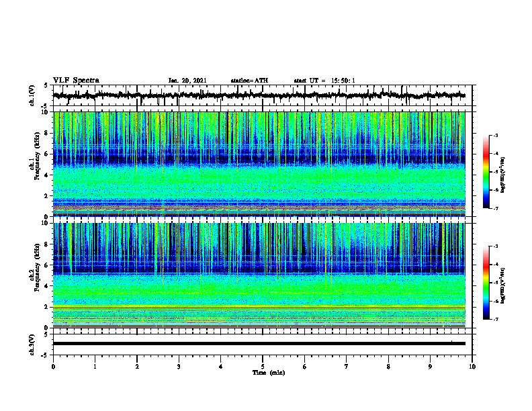
Task: Click time axis tick label "1"
Action: [x=95, y=367]
